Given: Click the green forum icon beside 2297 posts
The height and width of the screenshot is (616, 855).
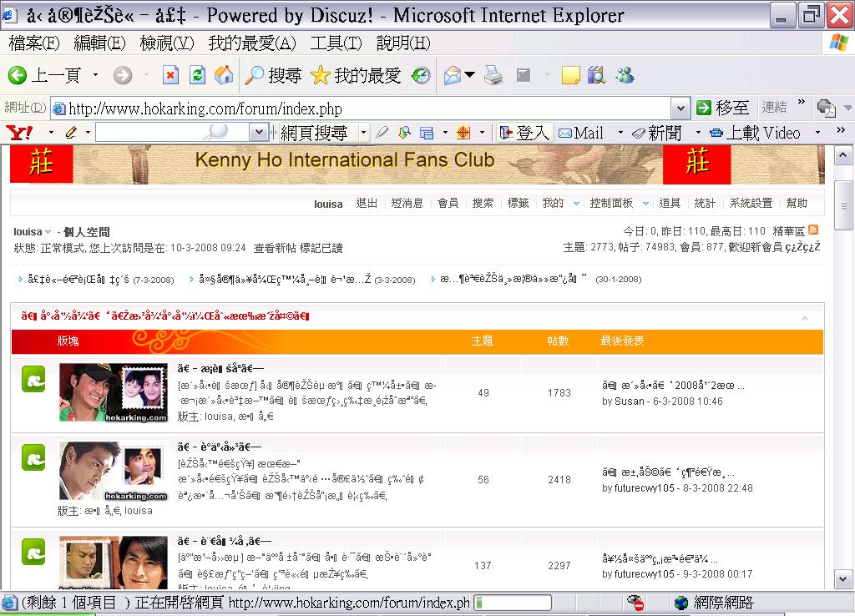Looking at the screenshot, I should pyautogui.click(x=33, y=552).
